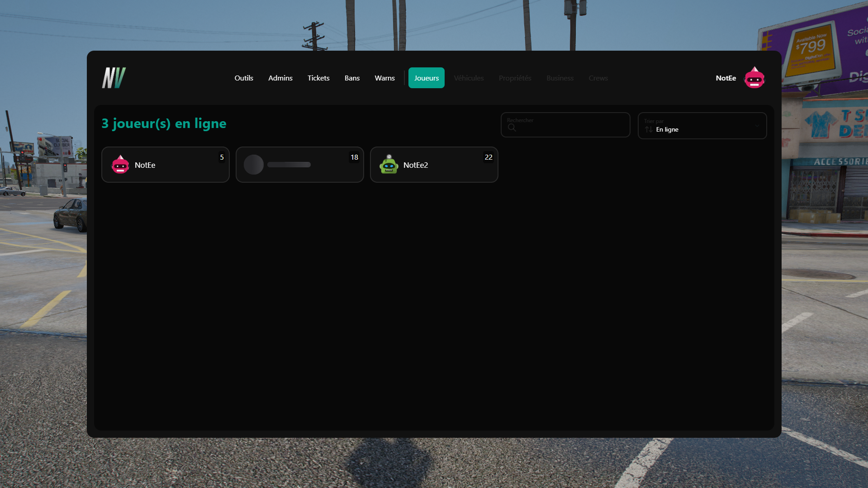Switch to the Tickets tab

point(318,78)
